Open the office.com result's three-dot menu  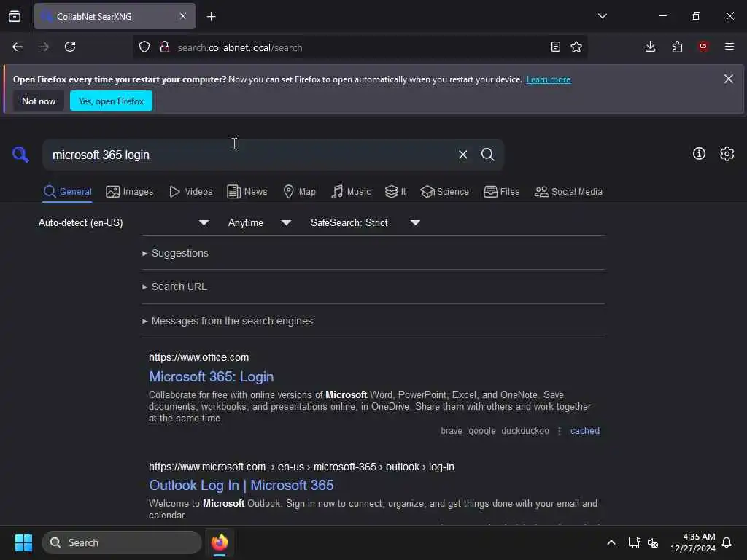click(560, 431)
